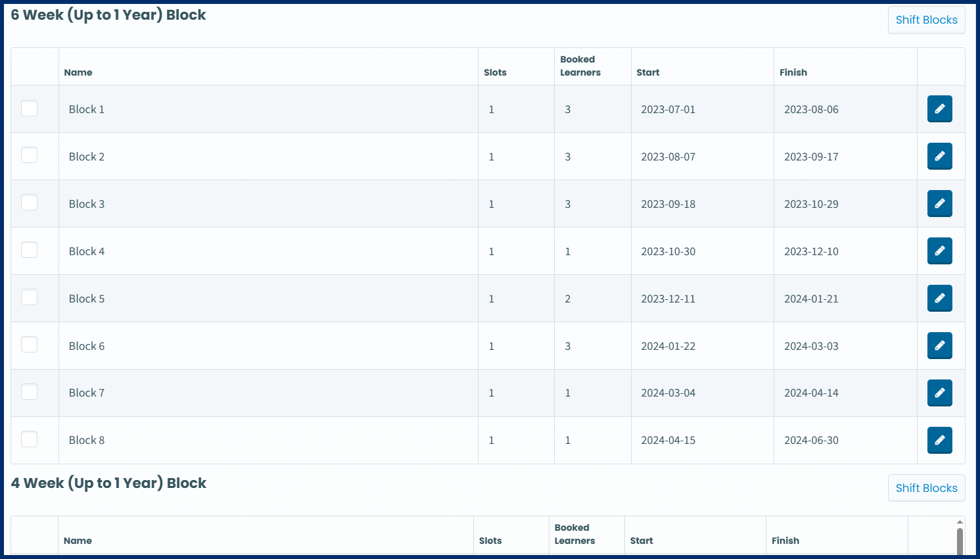The image size is (980, 559).
Task: Click the Name column header
Action: [x=78, y=72]
